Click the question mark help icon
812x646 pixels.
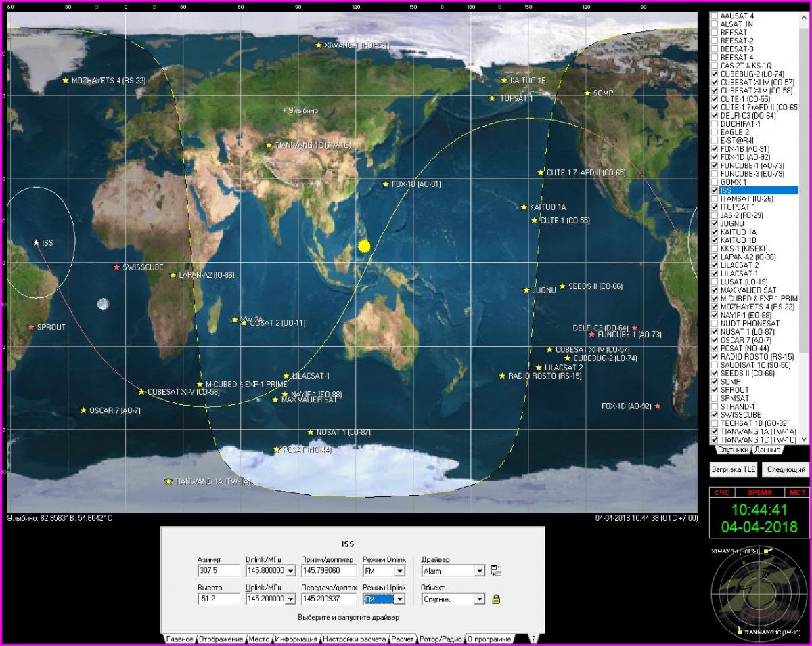click(x=533, y=639)
